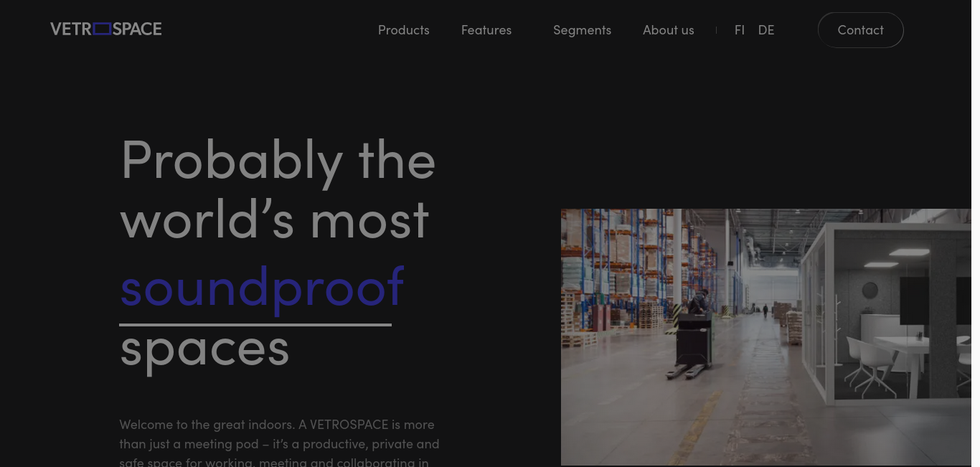Open the VETROSPACE logo home link
The image size is (980, 467).
106,29
